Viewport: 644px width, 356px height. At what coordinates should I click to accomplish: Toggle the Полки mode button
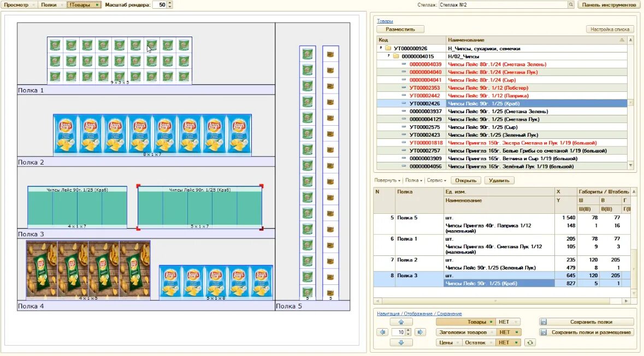click(51, 4)
